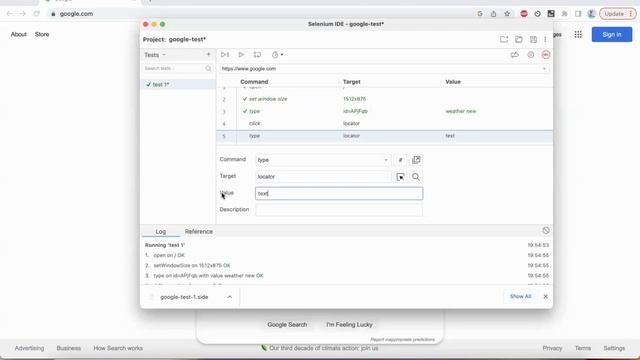
Task: Click the google.com address bar
Action: click(261, 13)
